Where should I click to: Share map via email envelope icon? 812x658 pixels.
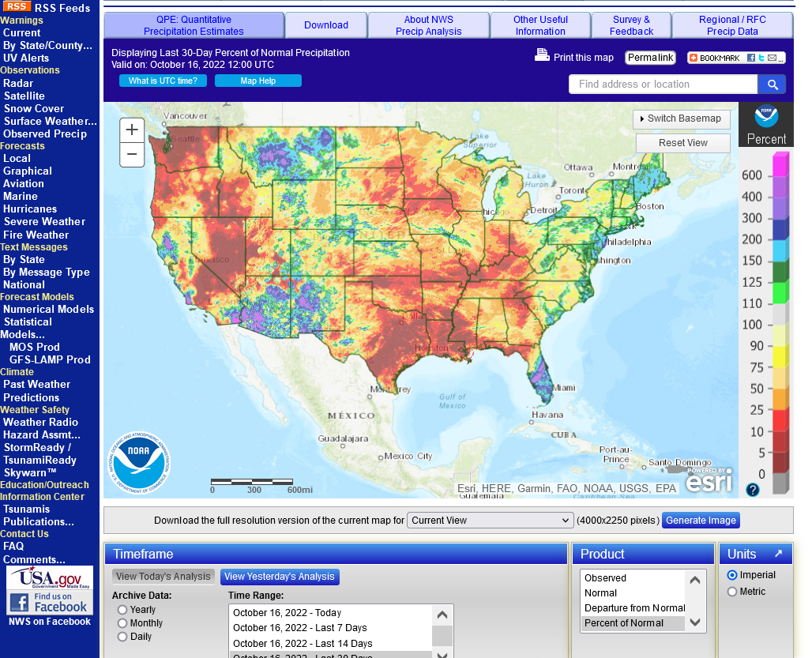click(x=773, y=58)
